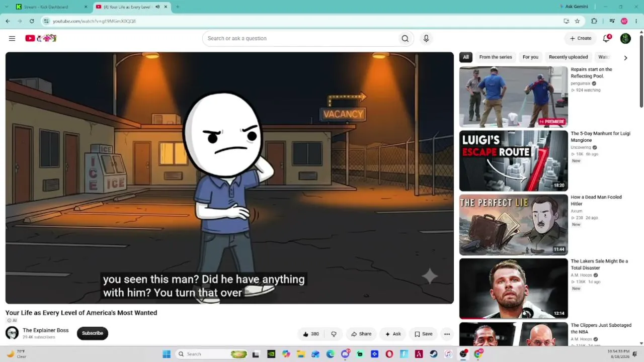
Task: Open media controls icon in Chrome toolbar
Action: click(612, 21)
